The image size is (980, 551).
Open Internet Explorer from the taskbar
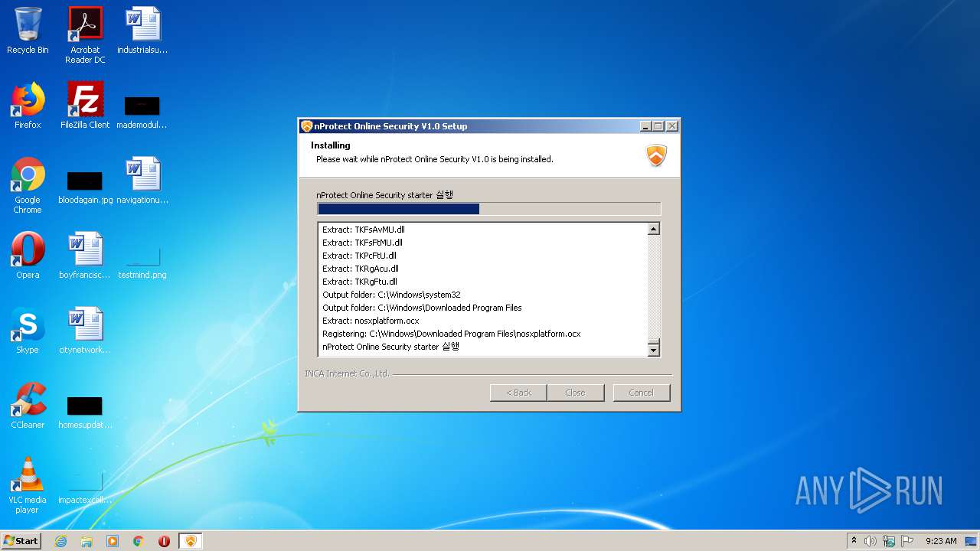click(x=60, y=541)
